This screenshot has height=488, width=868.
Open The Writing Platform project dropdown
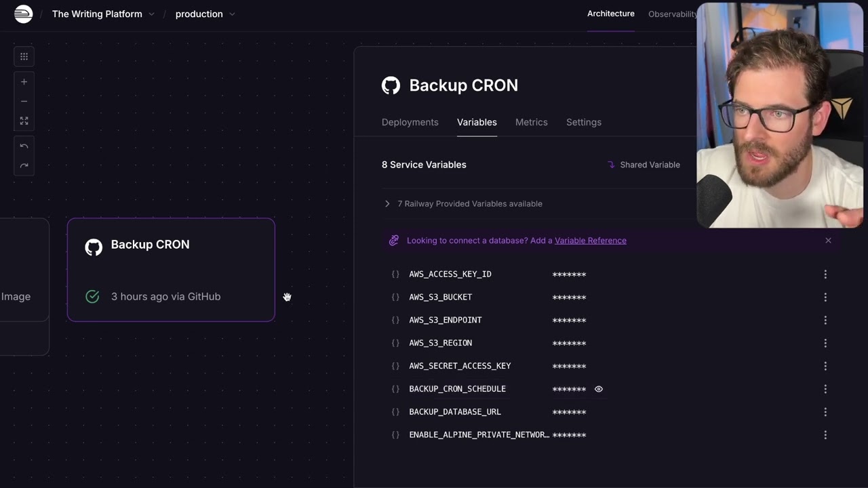click(103, 14)
